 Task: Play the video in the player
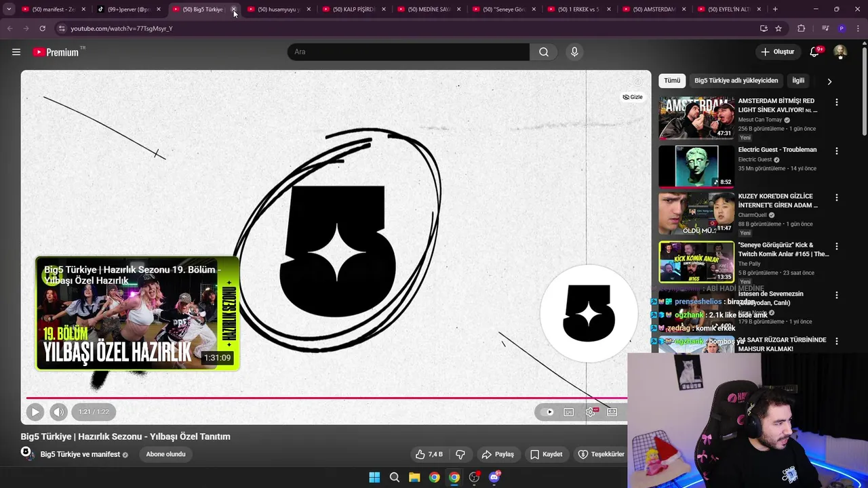click(x=35, y=411)
